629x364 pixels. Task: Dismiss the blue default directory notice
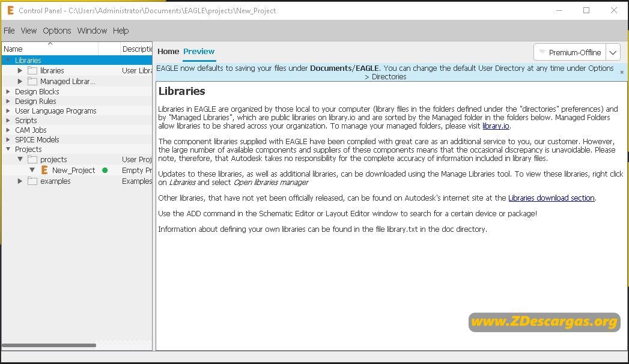[x=622, y=73]
